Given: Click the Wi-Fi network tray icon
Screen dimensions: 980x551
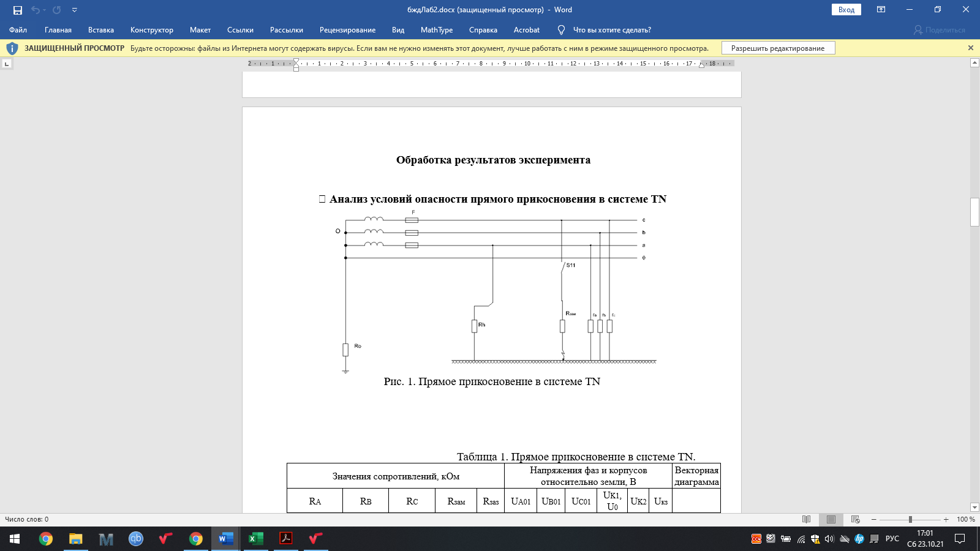Looking at the screenshot, I should click(x=801, y=539).
